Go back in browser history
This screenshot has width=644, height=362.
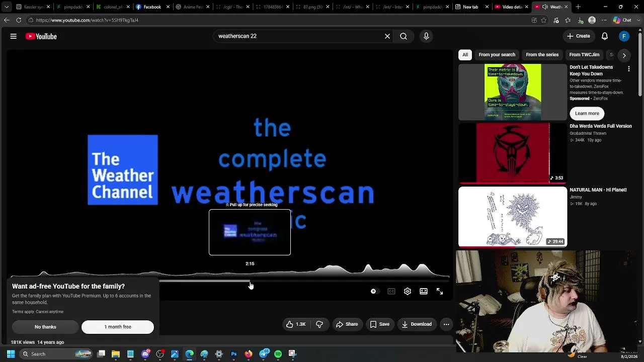click(7, 20)
